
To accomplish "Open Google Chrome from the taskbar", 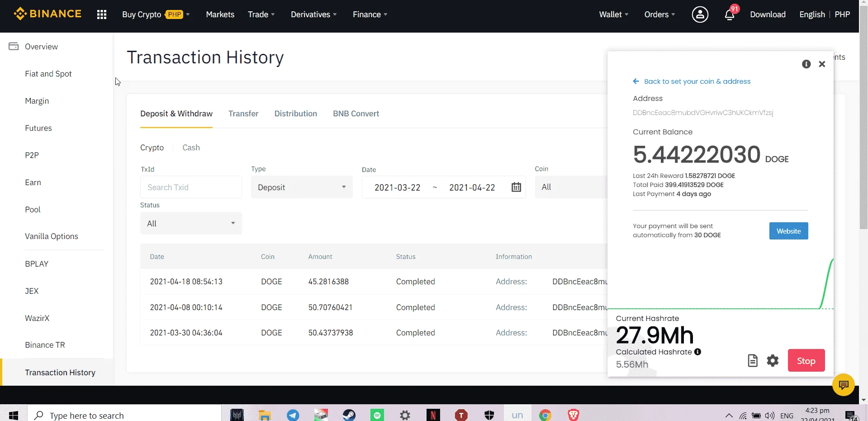I will (x=545, y=415).
